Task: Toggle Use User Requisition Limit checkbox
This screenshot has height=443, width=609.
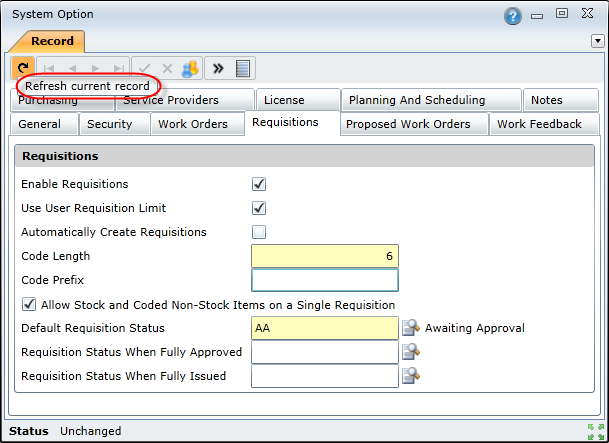Action: point(259,208)
